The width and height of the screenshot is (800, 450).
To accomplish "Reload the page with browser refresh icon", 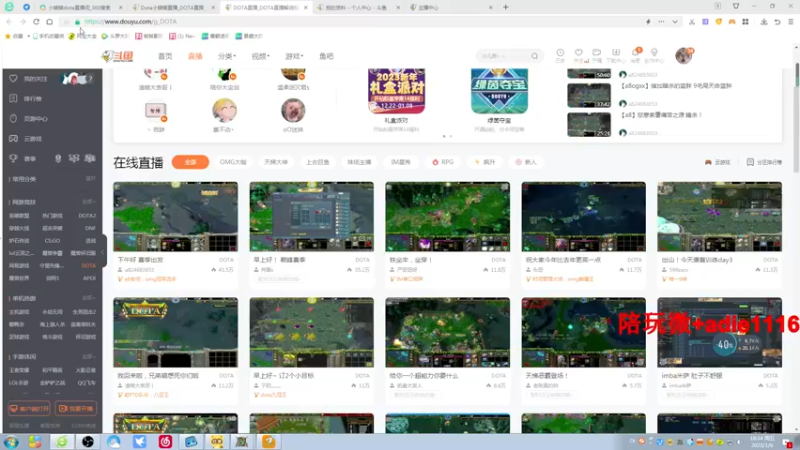I will [x=36, y=21].
